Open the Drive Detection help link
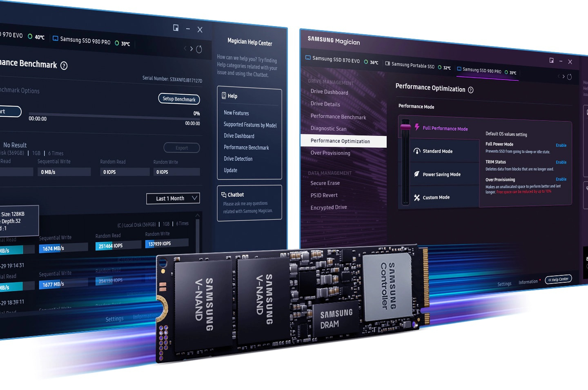Screen dimensions: 588x390 238,159
